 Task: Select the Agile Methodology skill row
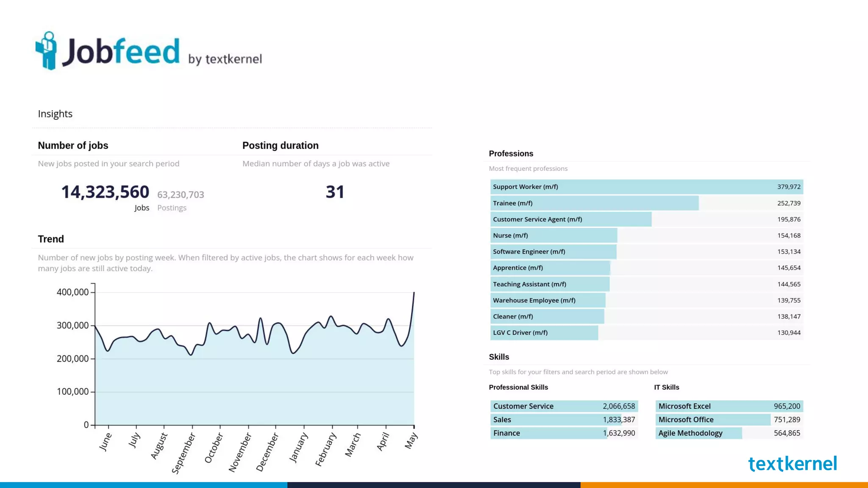[698, 433]
